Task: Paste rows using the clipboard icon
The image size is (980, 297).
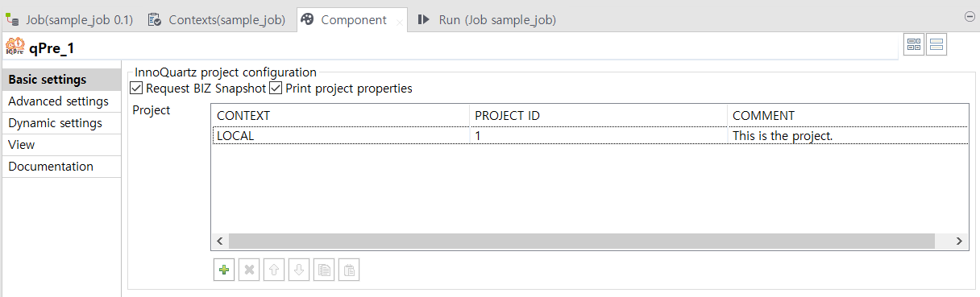Action: [x=349, y=270]
